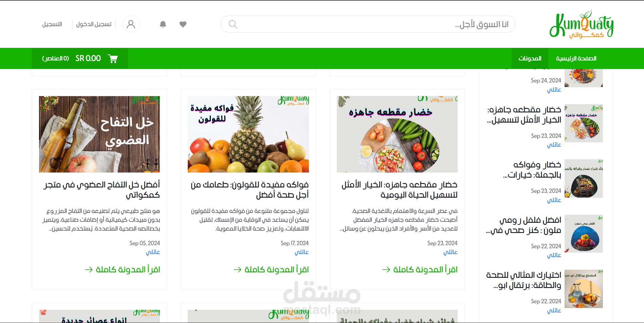Viewport: 644px width, 323px height.
Task: Open the خل التفاح العضوي thumbnail
Action: [x=99, y=134]
